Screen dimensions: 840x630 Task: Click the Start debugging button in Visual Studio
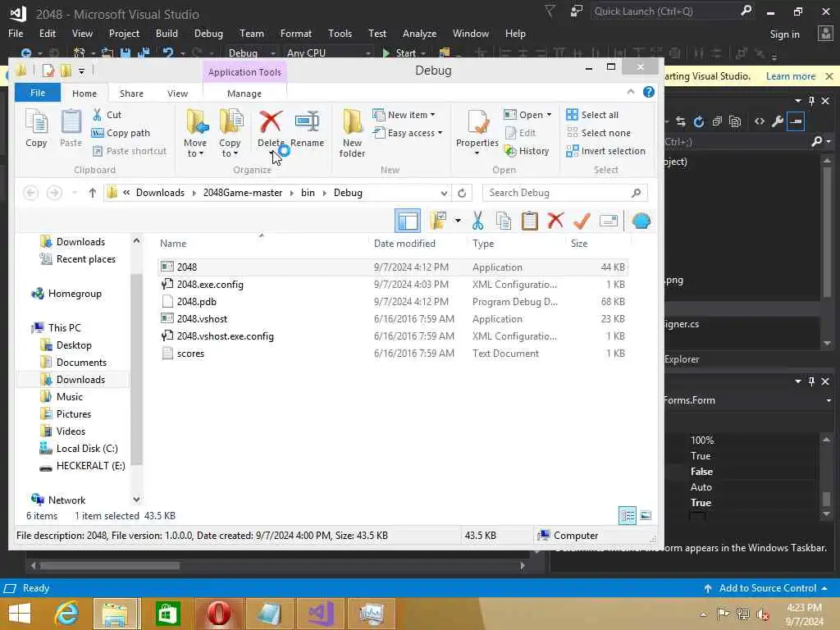point(399,53)
